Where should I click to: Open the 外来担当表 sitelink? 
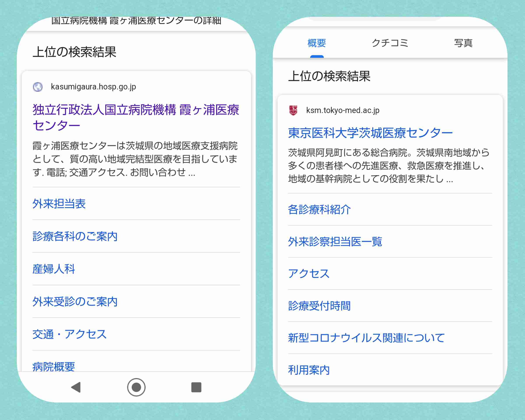pyautogui.click(x=59, y=204)
